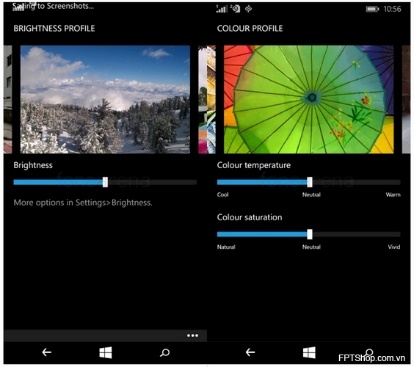Click the Neutral label under Colour temperature
414x367 pixels.
(x=311, y=195)
